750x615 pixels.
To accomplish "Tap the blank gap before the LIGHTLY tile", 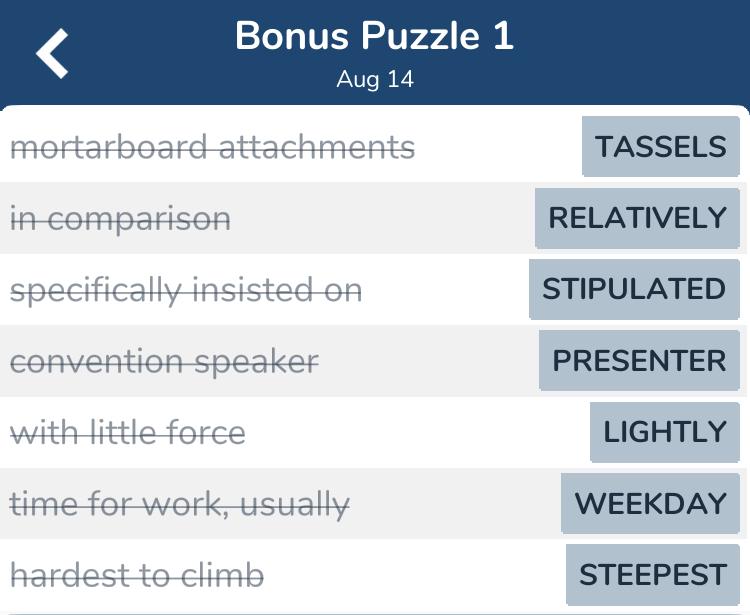I will point(420,433).
